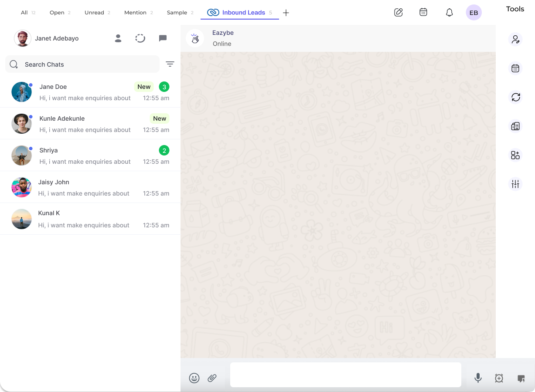
Task: Switch to the Sample tab
Action: point(180,13)
